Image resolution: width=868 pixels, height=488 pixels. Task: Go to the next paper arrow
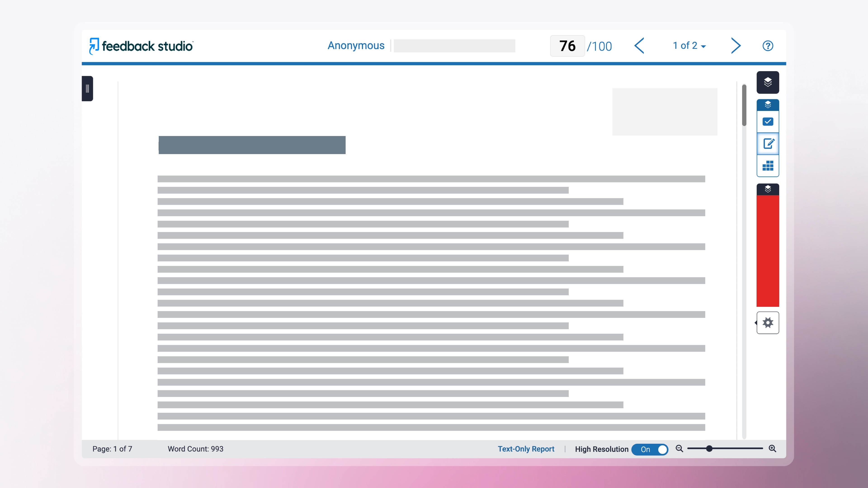[x=736, y=46]
